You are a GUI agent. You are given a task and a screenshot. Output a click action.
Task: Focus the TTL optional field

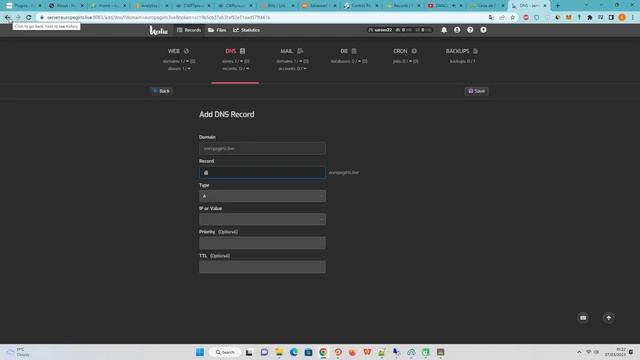tap(262, 267)
